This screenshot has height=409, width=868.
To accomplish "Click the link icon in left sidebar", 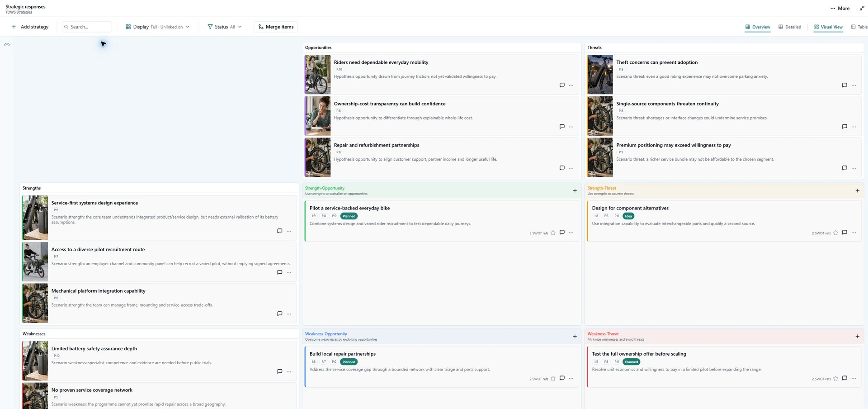I will point(7,45).
